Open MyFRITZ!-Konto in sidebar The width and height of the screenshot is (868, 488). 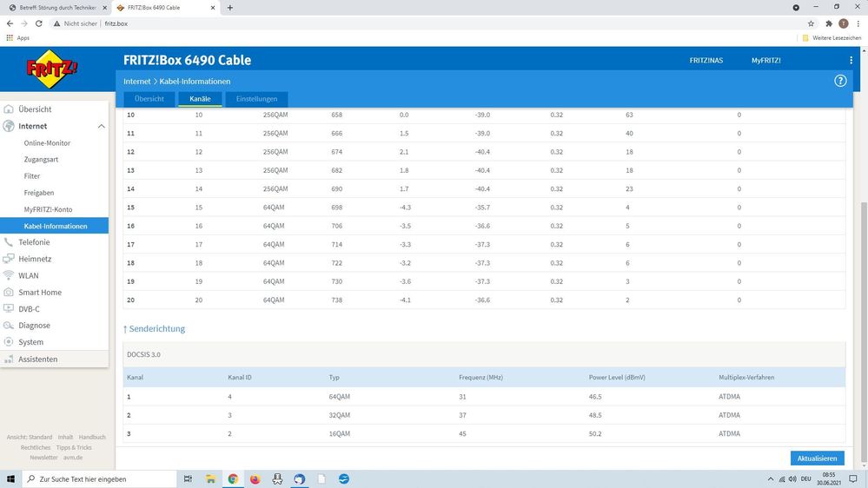point(48,209)
